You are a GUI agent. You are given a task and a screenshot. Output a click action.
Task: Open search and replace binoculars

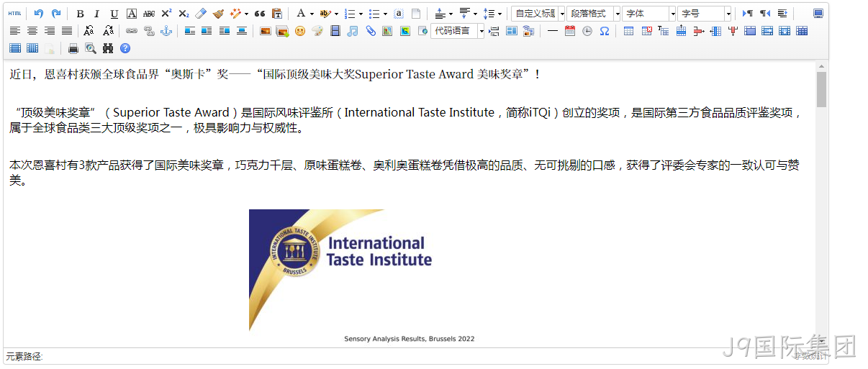[108, 48]
